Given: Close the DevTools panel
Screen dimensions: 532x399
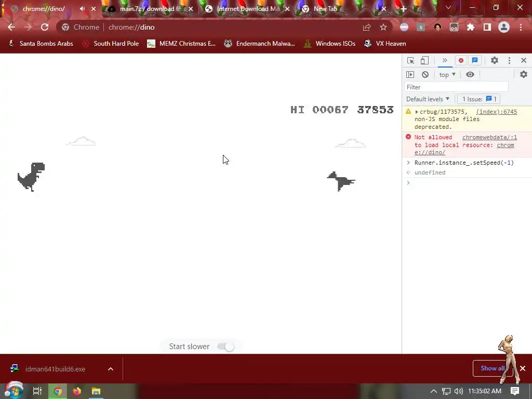Looking at the screenshot, I should coord(524,60).
